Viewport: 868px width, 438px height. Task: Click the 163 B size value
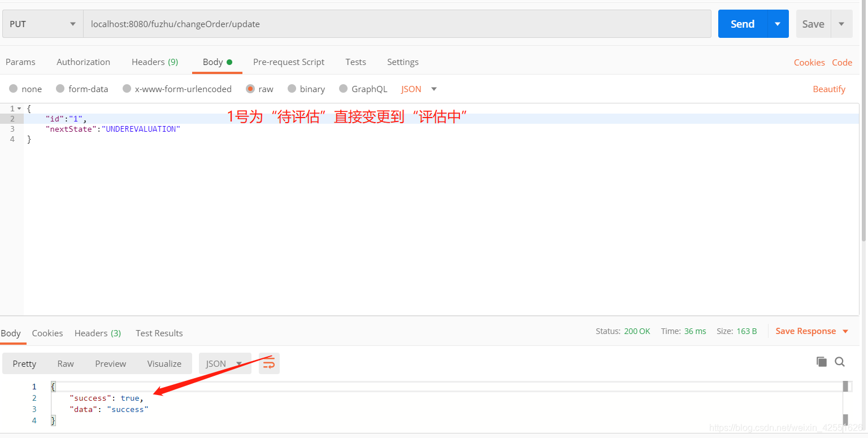(x=747, y=331)
